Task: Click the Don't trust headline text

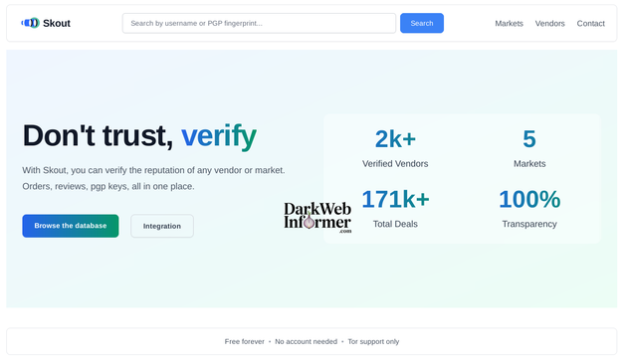Action: 98,135
